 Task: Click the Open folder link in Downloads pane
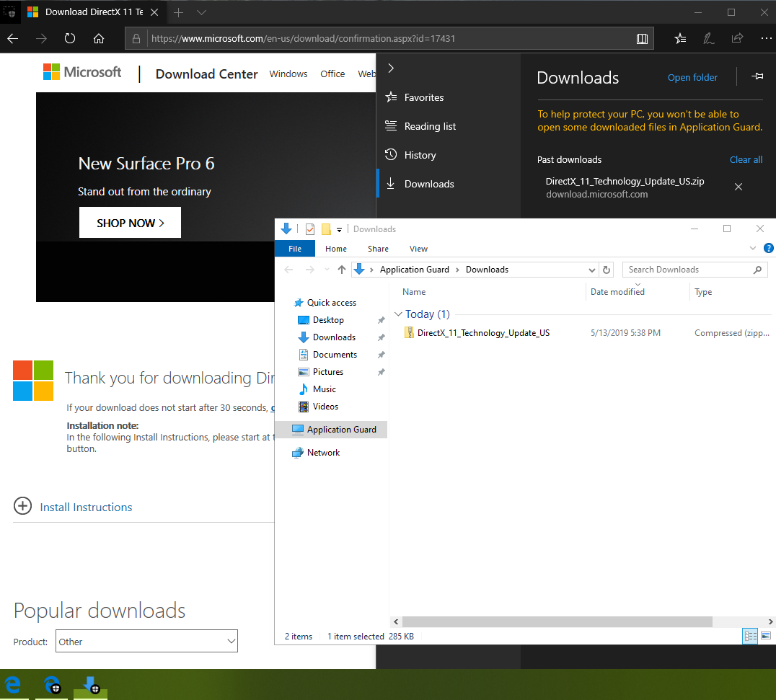tap(692, 77)
